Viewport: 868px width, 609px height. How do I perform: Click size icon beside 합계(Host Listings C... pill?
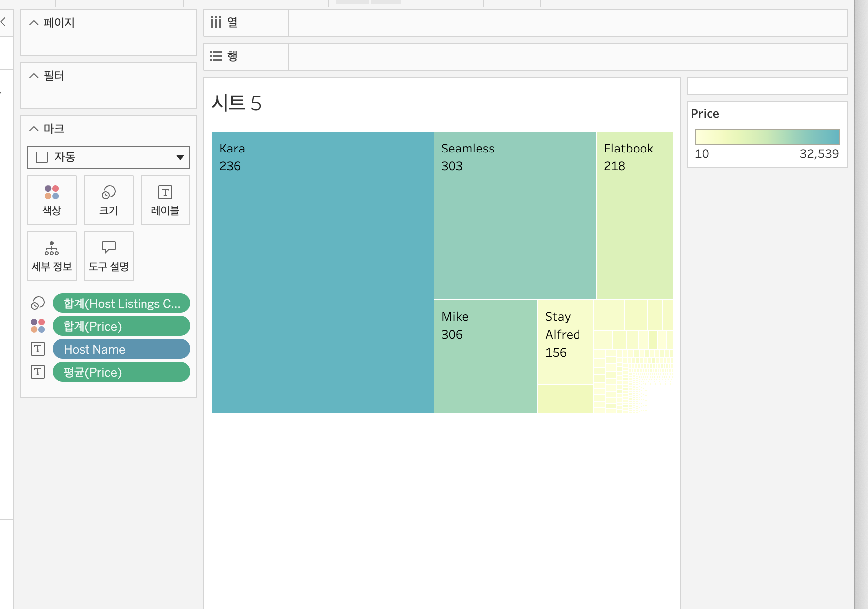point(38,303)
